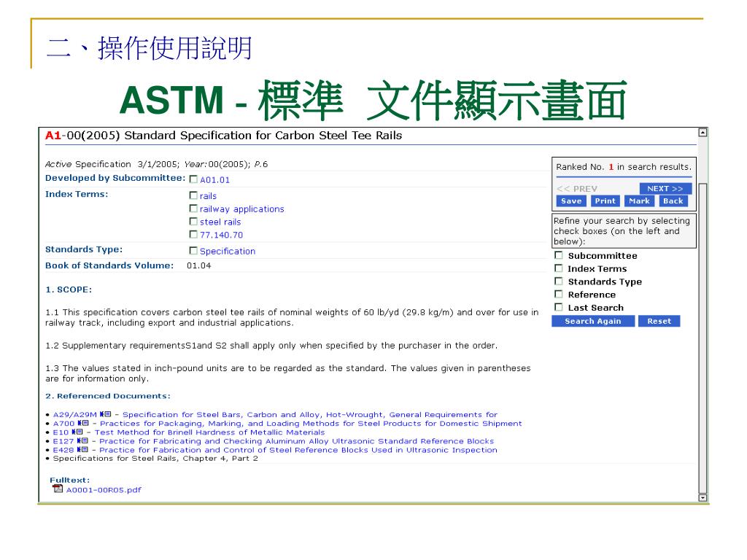
Task: Open the E428 referenced document link
Action: pyautogui.click(x=63, y=450)
